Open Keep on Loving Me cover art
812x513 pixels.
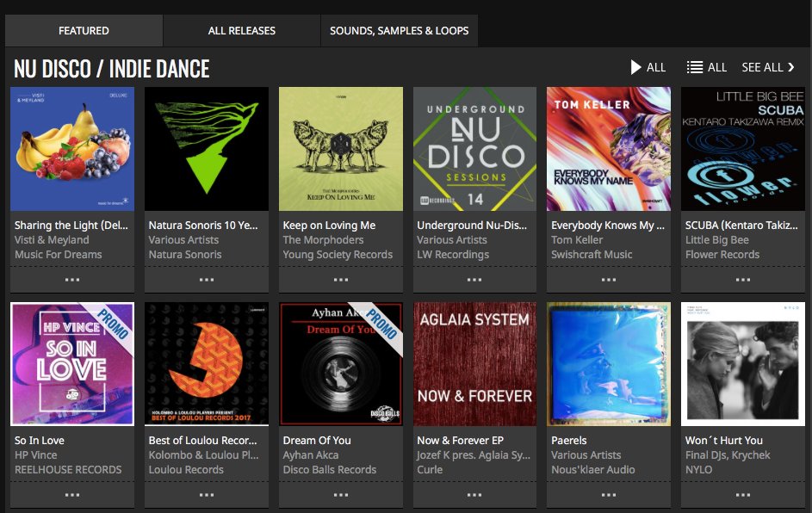341,149
